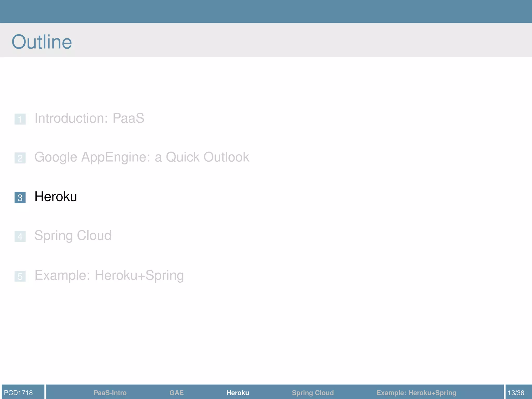Viewport: 532px width, 399px height.
Task: Jump to GAE in footer navigation
Action: 177,393
